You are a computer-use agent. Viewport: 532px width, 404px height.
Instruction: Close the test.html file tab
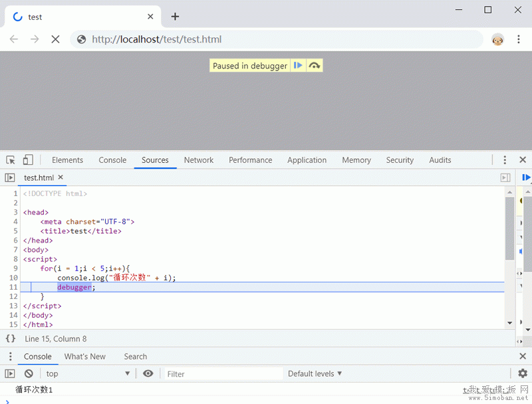(61, 177)
